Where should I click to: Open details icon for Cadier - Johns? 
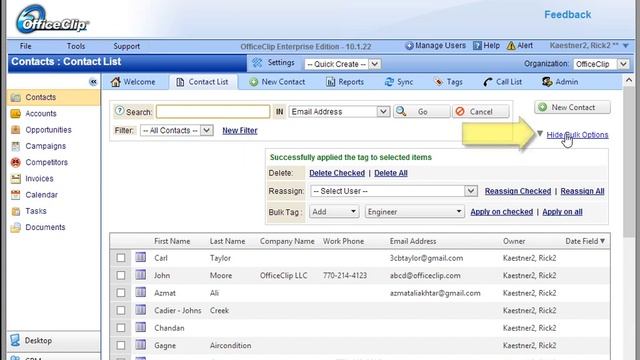141,310
